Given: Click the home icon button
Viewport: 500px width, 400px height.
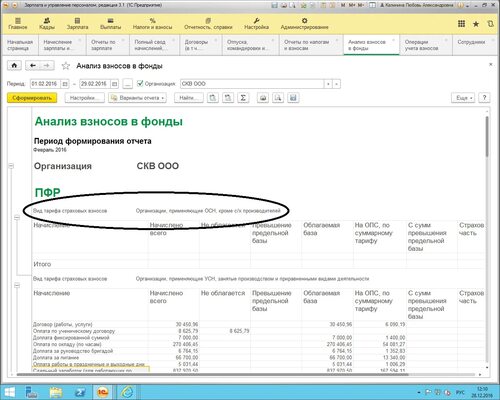Looking at the screenshot, I should tap(14, 66).
